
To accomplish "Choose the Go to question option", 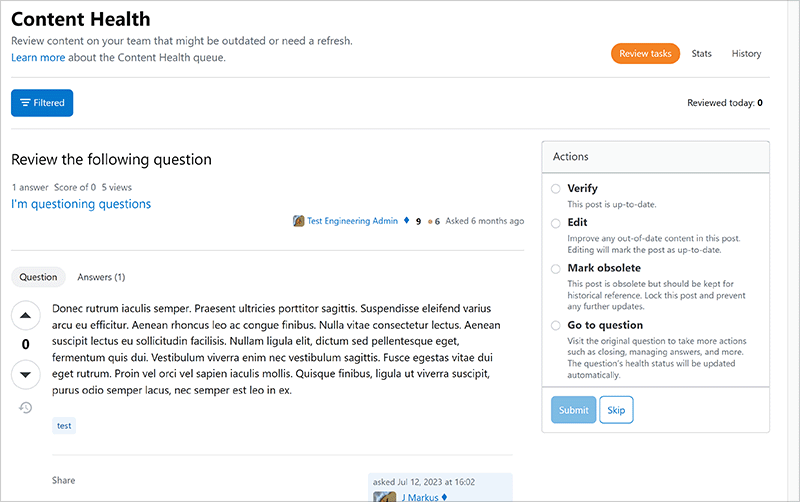I will 556,325.
